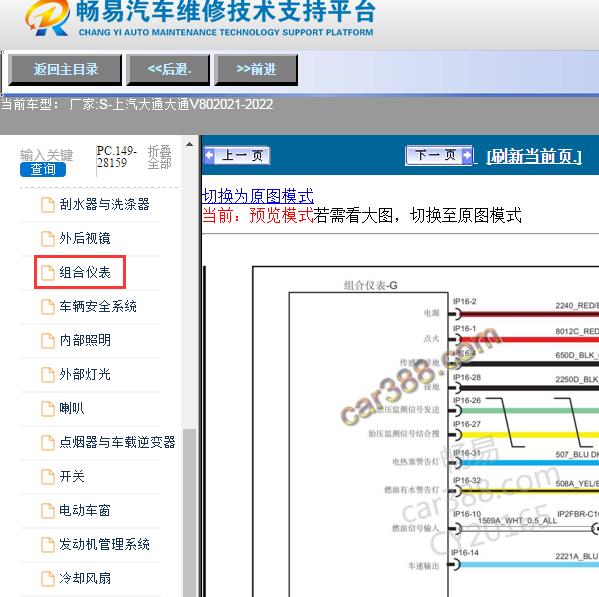The image size is (599, 597).
Task: Click the sidebar vertical scrollbar thumb
Action: [x=189, y=512]
